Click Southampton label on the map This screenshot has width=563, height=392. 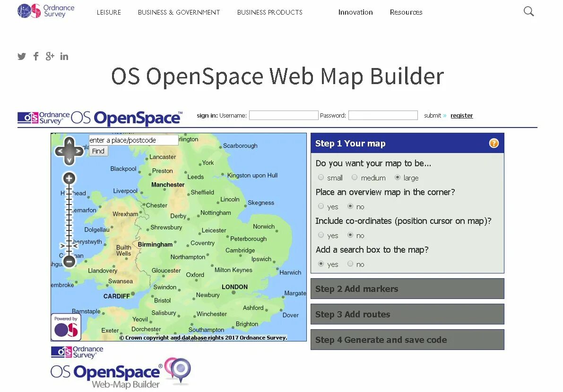pyautogui.click(x=206, y=330)
